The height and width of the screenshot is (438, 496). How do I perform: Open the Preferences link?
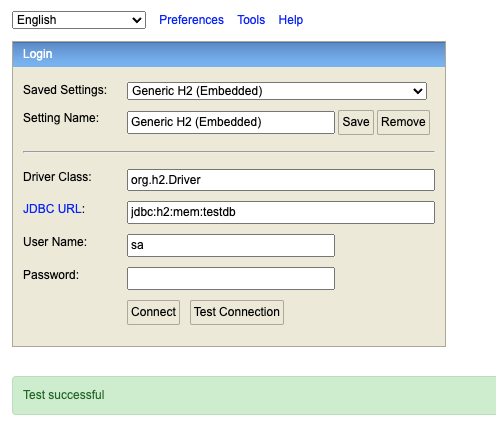pos(191,20)
